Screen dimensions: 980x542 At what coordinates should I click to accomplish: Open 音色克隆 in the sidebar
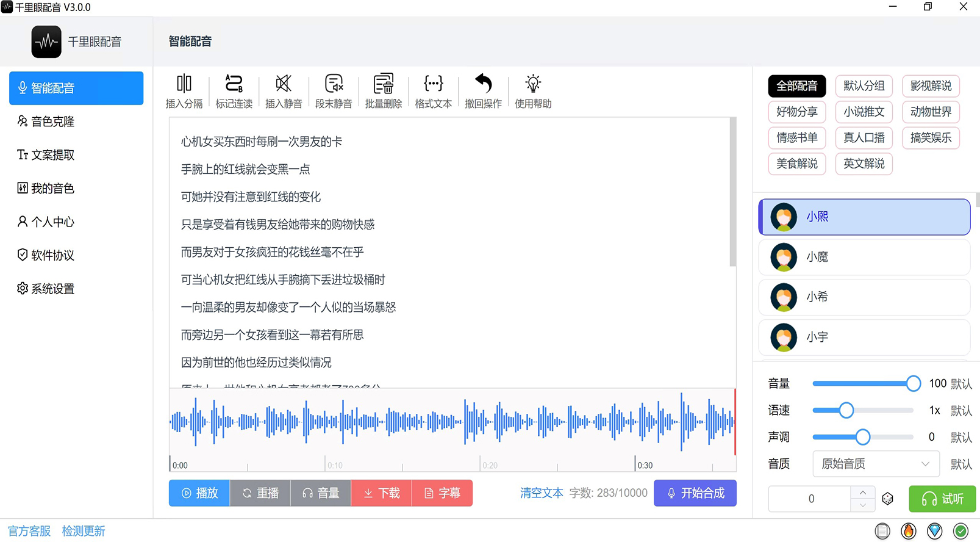tap(53, 121)
